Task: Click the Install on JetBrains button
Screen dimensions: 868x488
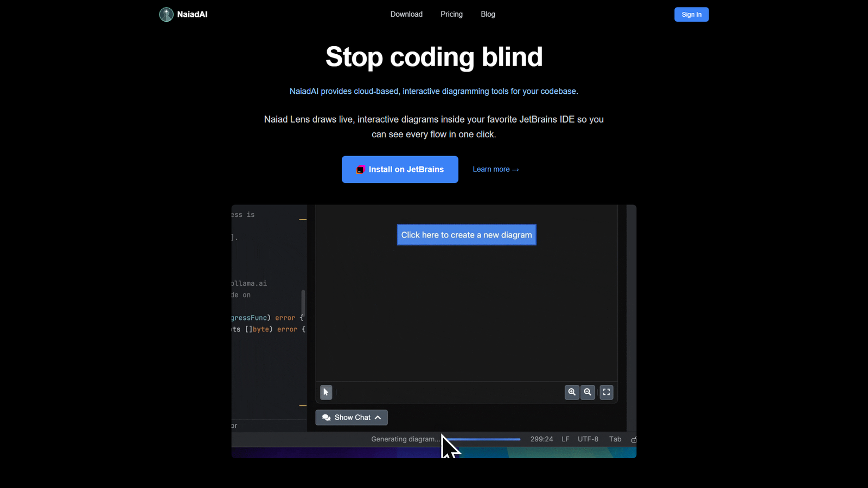Action: tap(400, 169)
